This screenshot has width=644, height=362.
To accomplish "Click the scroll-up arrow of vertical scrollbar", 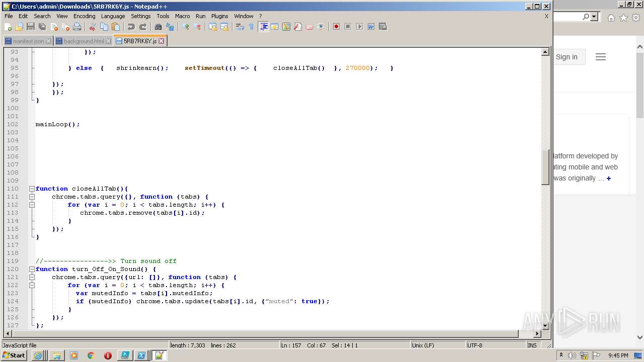I will pos(545,52).
